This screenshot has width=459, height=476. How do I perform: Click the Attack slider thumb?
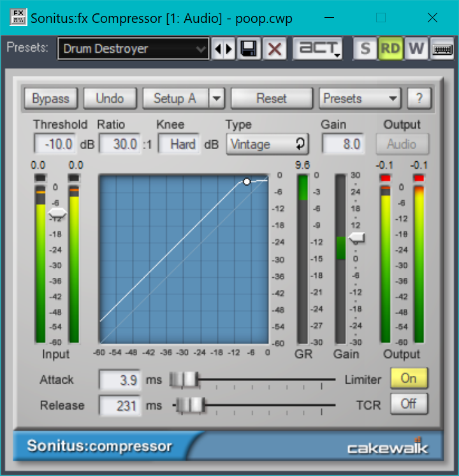point(184,379)
